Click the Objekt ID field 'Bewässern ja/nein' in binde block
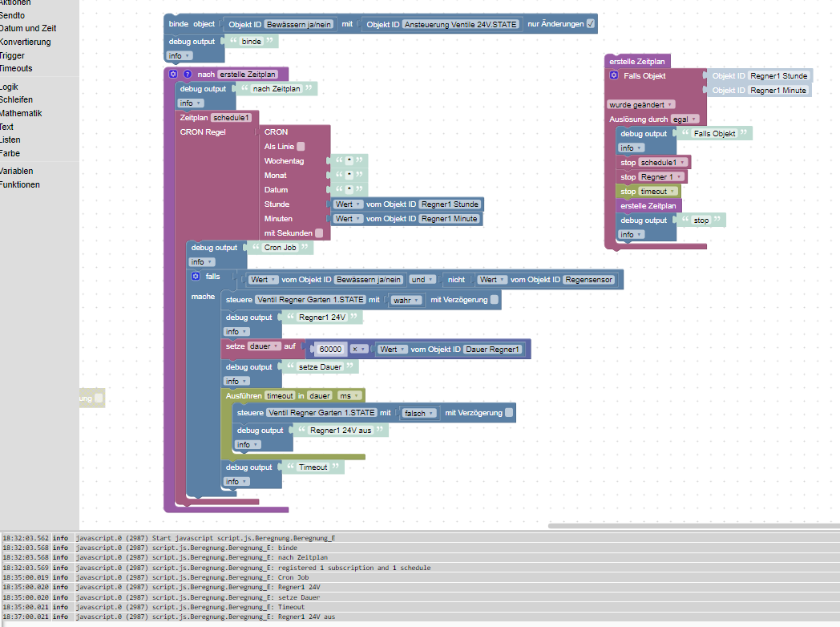 tap(298, 24)
